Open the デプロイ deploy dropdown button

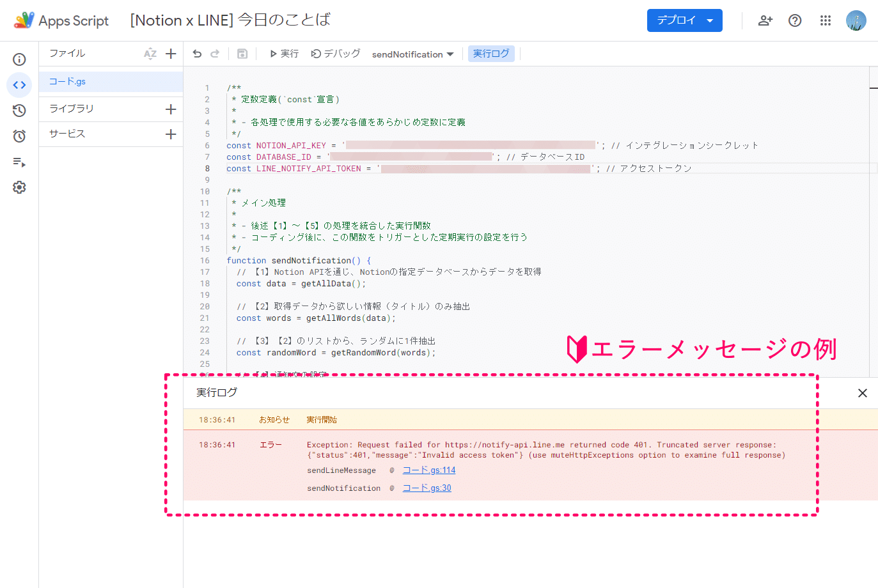pyautogui.click(x=685, y=20)
